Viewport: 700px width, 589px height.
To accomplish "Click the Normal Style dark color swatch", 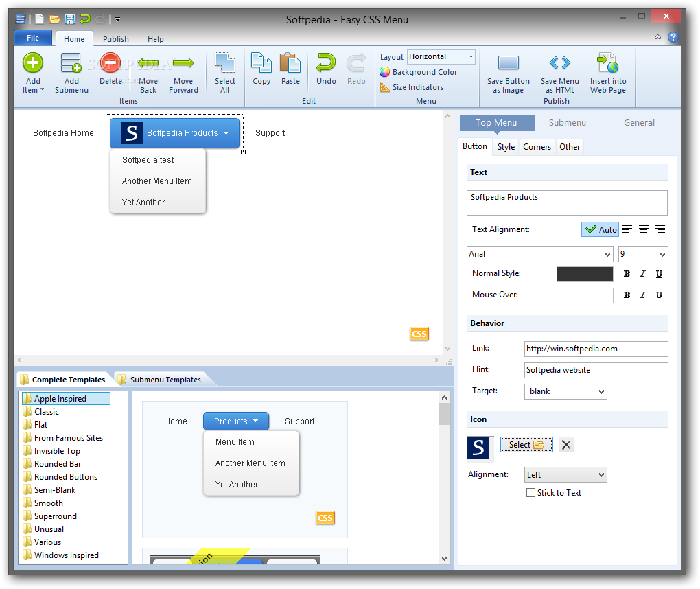I will click(585, 274).
